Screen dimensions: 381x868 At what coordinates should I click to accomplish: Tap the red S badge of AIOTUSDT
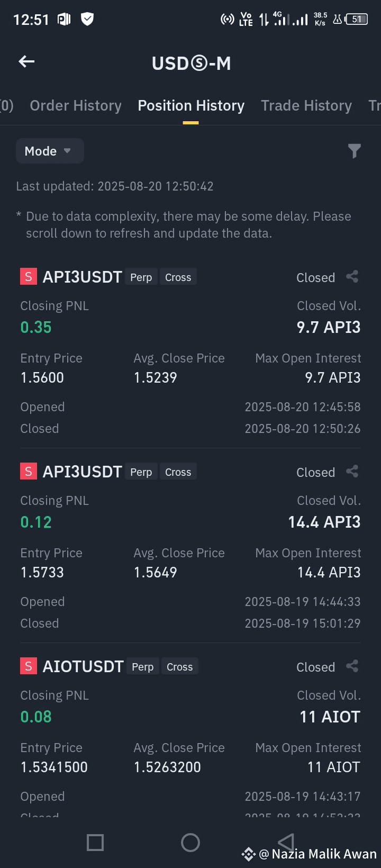[29, 666]
